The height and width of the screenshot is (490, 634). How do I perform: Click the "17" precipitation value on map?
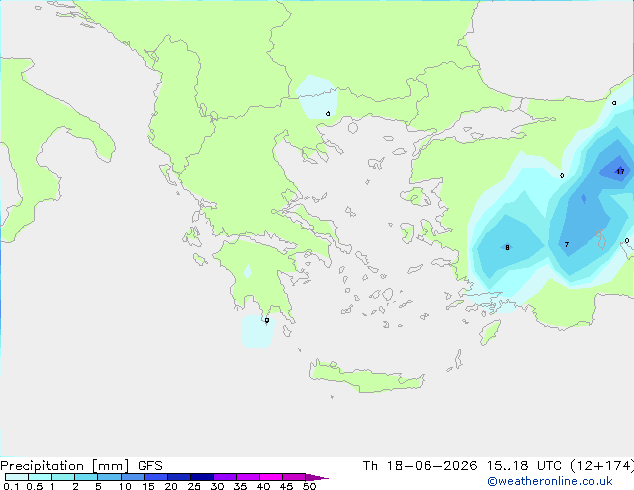pyautogui.click(x=620, y=171)
